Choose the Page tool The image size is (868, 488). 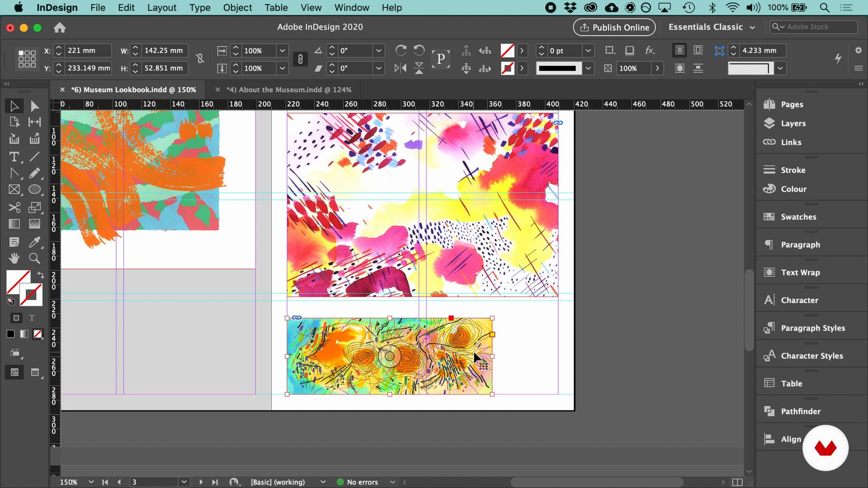[x=14, y=122]
